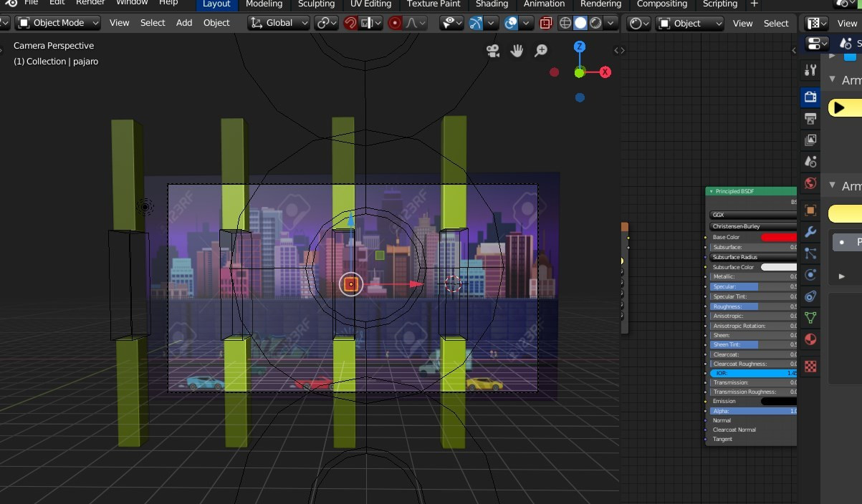Open the viewport shading options dropdown
Image resolution: width=862 pixels, height=504 pixels.
(611, 23)
